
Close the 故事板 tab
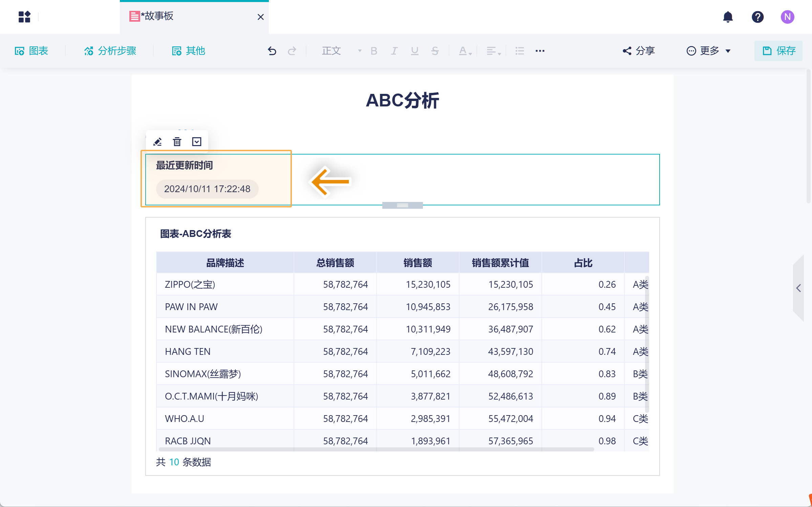[260, 17]
